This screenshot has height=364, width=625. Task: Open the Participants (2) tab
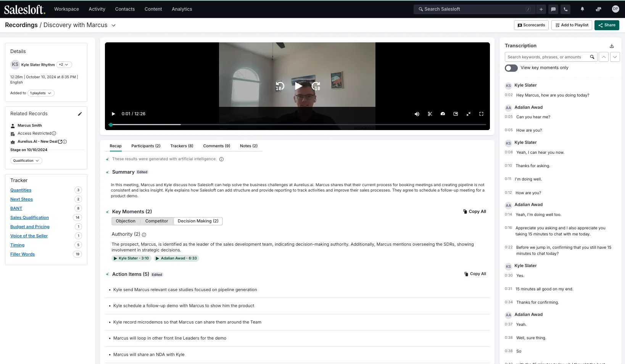pos(146,146)
